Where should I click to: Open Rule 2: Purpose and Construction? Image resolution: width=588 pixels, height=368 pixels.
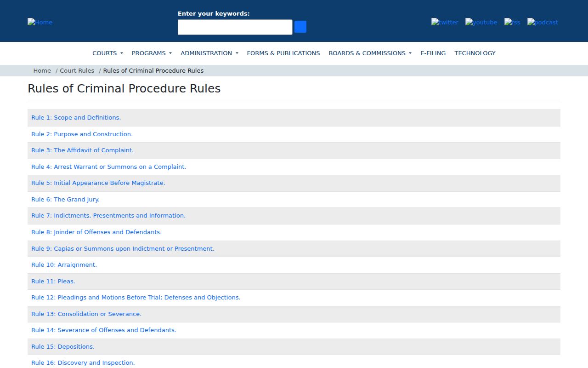pyautogui.click(x=82, y=134)
